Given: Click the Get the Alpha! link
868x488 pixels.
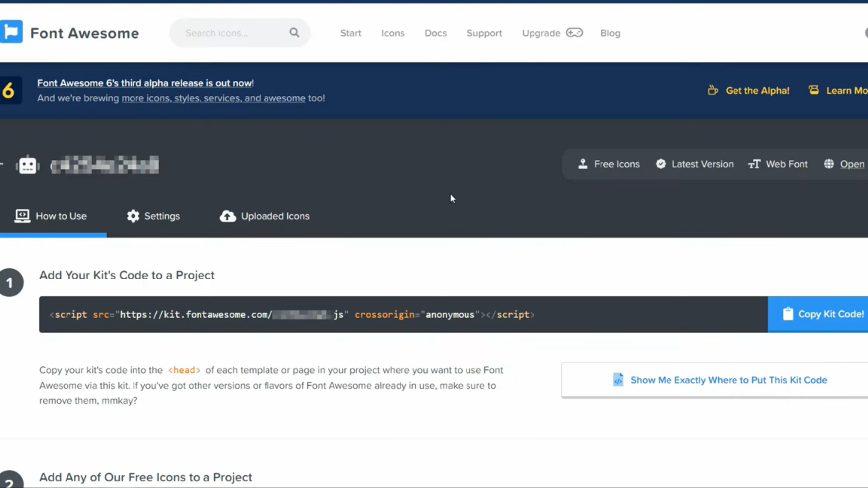Looking at the screenshot, I should (x=757, y=90).
